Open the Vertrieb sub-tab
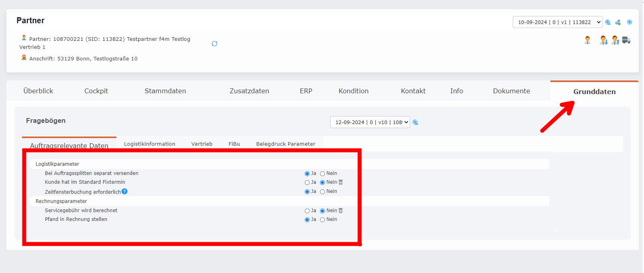Image resolution: width=644 pixels, height=273 pixels. coord(202,144)
